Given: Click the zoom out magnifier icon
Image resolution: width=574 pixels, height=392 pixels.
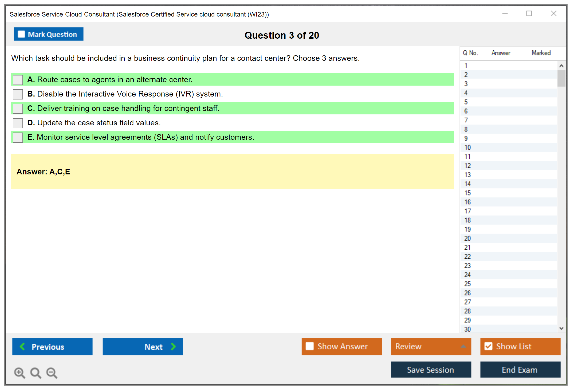Looking at the screenshot, I should coord(52,373).
